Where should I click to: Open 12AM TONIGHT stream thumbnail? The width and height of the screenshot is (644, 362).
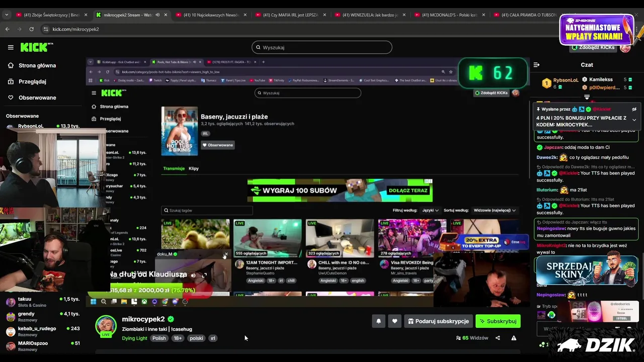pyautogui.click(x=268, y=238)
